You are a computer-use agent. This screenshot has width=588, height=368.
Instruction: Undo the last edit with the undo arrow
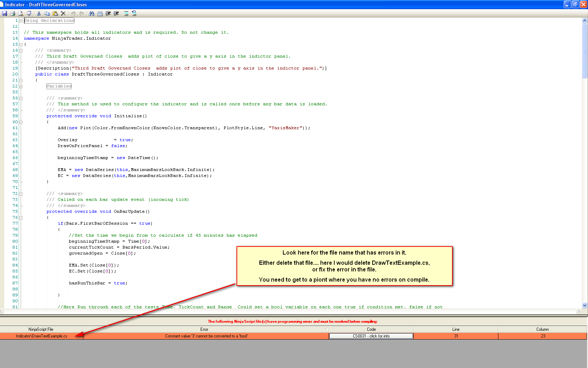73,13
